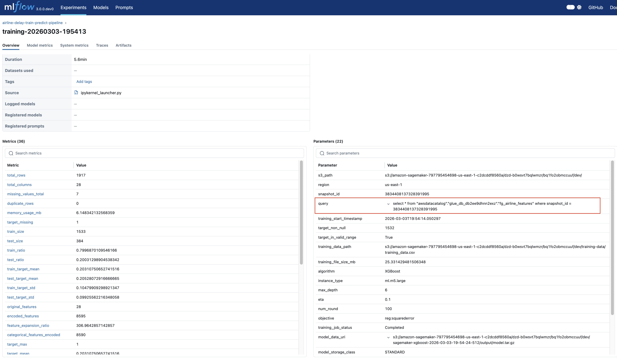Go to the Models top menu
This screenshot has width=617, height=364.
tap(101, 8)
